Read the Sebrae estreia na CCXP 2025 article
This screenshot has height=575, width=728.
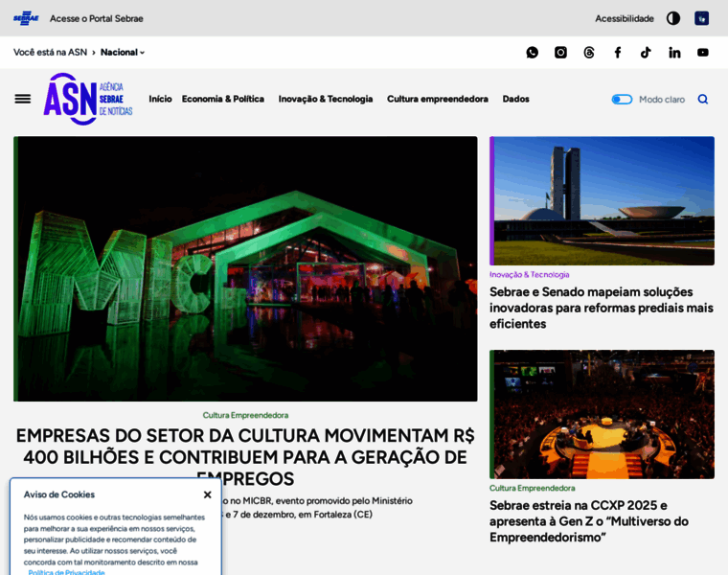click(x=589, y=521)
